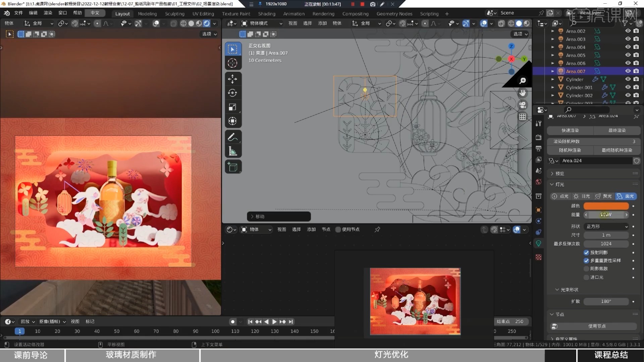Open the 形状 正方形 dropdown
The width and height of the screenshot is (644, 362).
(x=606, y=226)
